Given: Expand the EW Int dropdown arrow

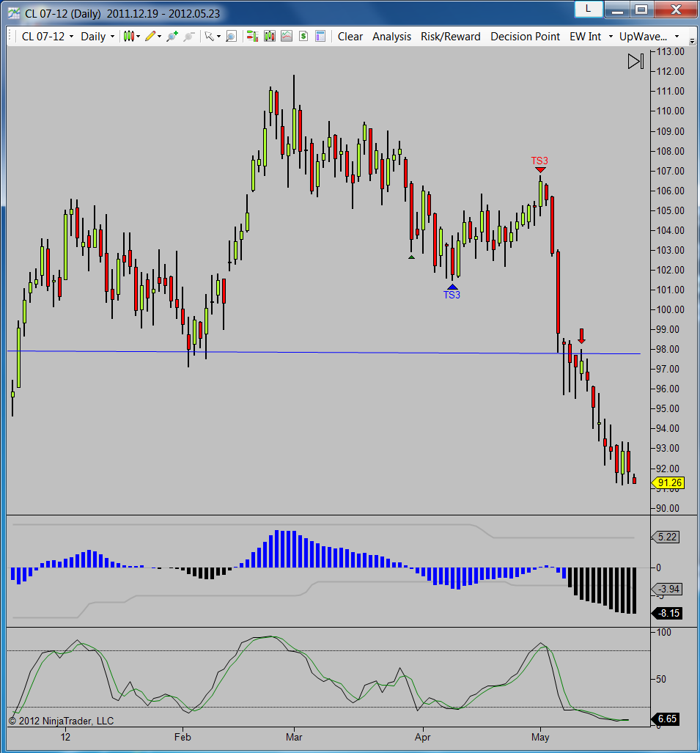Looking at the screenshot, I should point(611,37).
